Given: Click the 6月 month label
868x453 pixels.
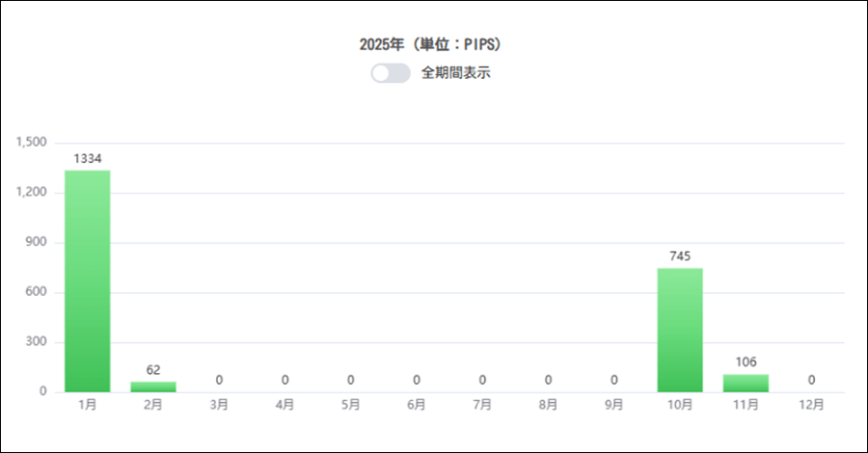Looking at the screenshot, I should tap(417, 406).
